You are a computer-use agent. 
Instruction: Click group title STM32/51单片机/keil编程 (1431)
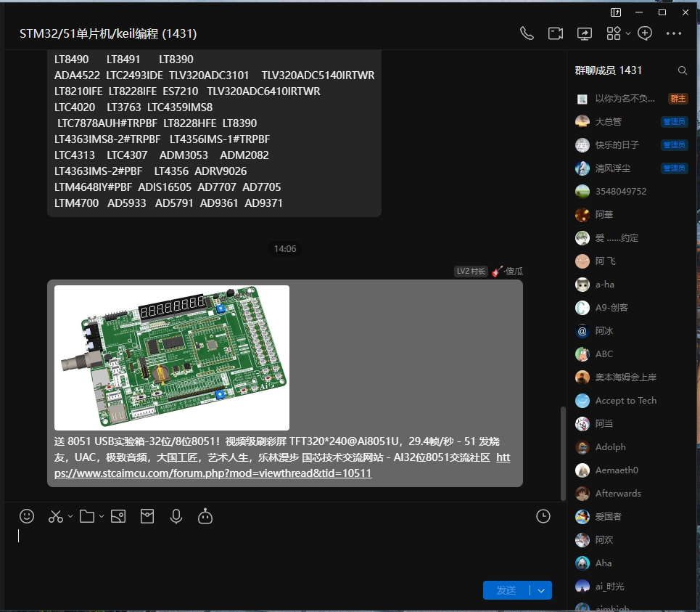click(x=108, y=33)
